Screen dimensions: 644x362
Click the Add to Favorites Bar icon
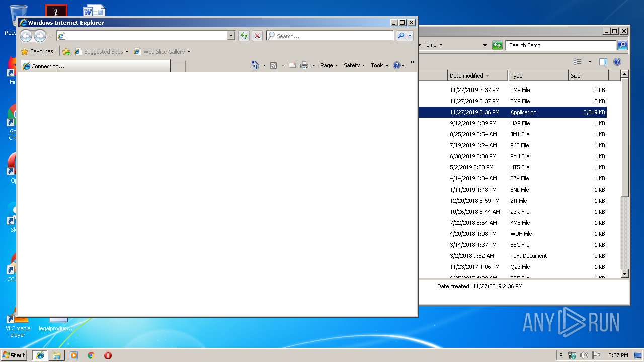[66, 51]
